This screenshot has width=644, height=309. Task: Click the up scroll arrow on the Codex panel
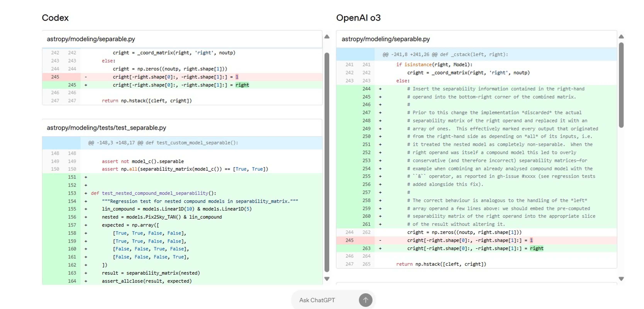click(327, 37)
